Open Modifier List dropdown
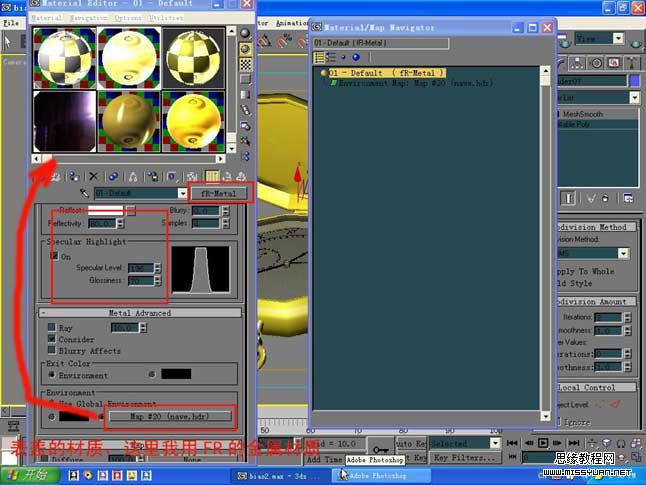Image resolution: width=646 pixels, height=485 pixels. tap(635, 98)
